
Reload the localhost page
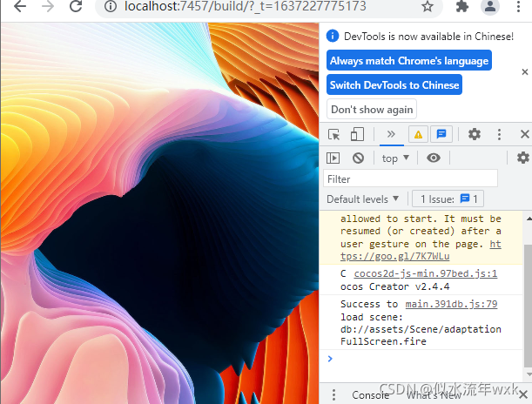tap(76, 6)
